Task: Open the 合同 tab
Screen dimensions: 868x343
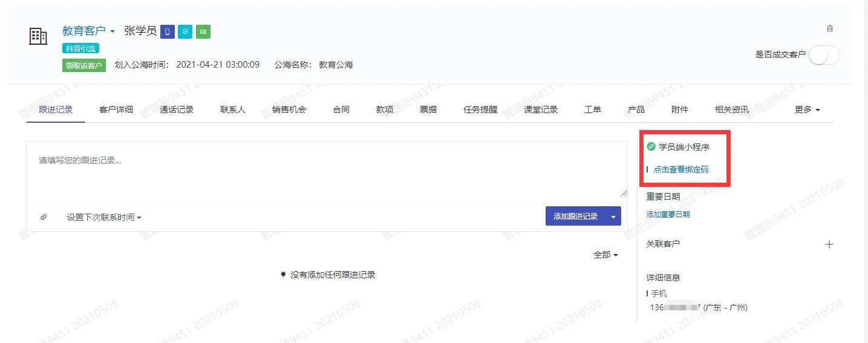Action: tap(341, 109)
